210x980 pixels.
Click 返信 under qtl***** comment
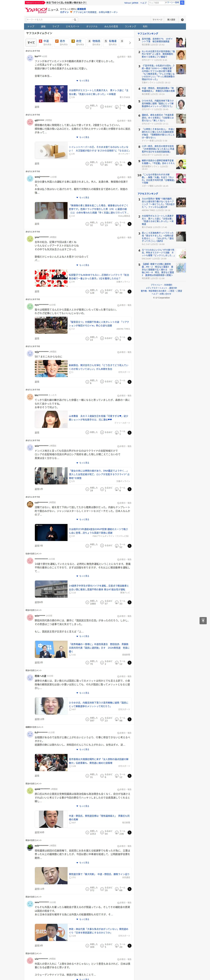[x=37, y=164]
